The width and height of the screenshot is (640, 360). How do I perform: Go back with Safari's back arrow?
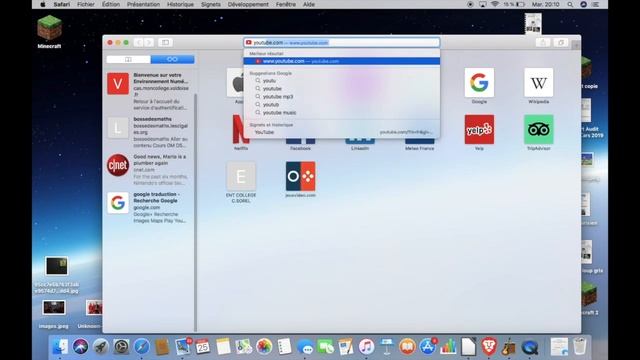tap(139, 42)
